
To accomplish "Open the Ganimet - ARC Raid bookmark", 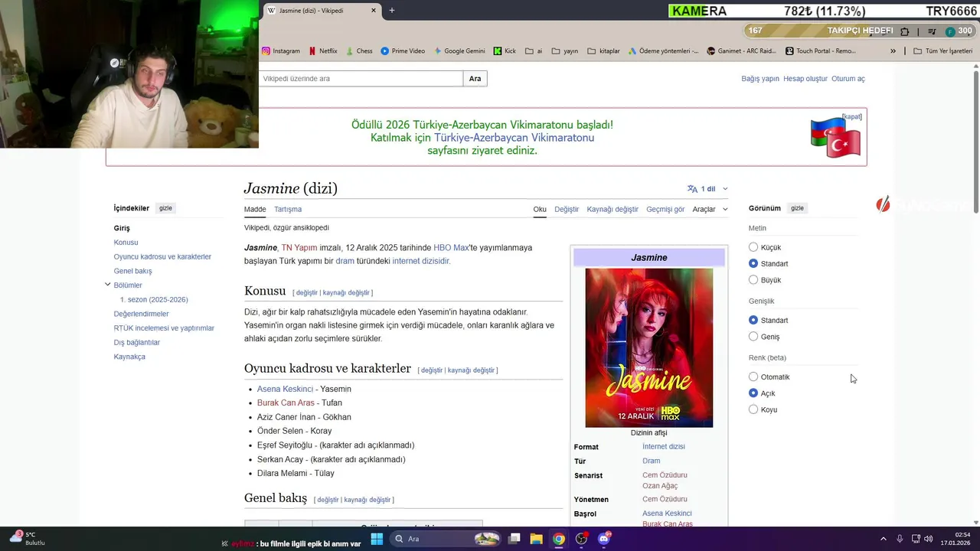I will (x=743, y=51).
